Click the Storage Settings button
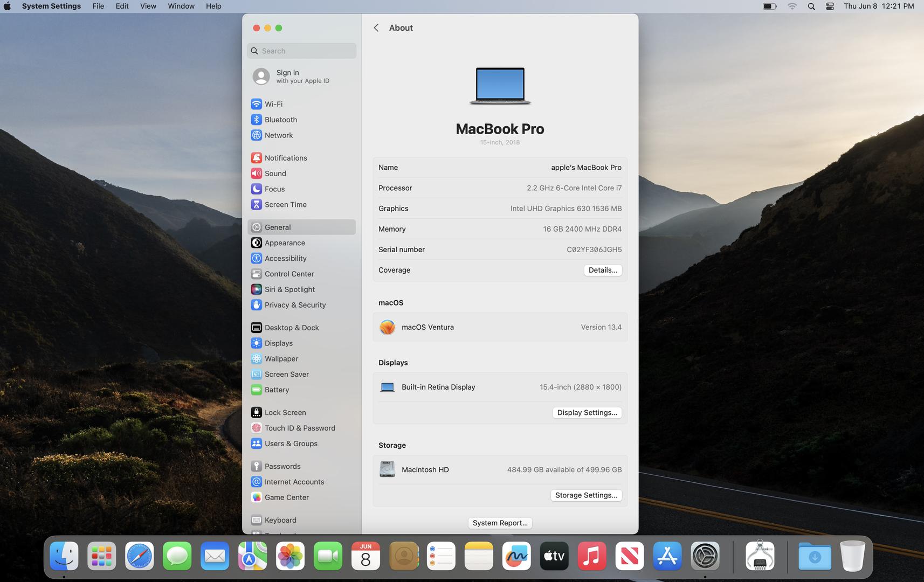The image size is (924, 582). pyautogui.click(x=586, y=495)
